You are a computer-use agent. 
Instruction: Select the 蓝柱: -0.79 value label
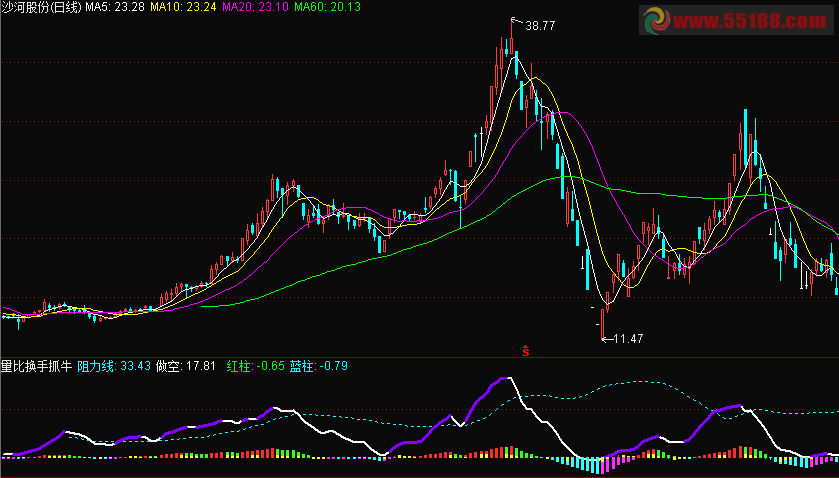click(x=319, y=366)
